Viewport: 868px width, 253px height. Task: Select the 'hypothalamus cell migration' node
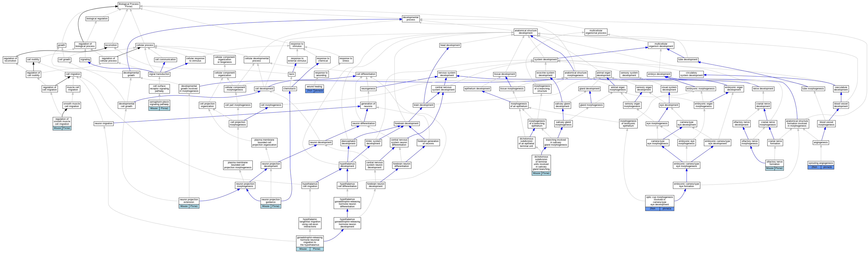(310, 185)
